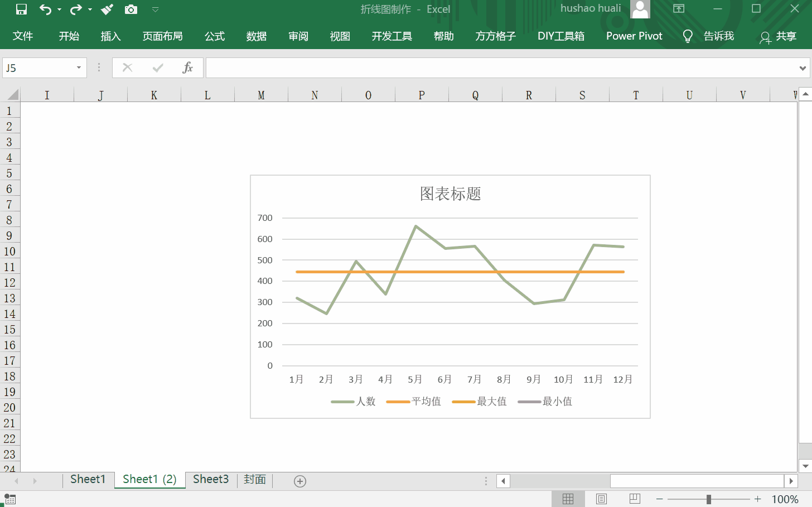Click the previous sheet navigation arrow
The width and height of the screenshot is (812, 507).
pyautogui.click(x=16, y=481)
